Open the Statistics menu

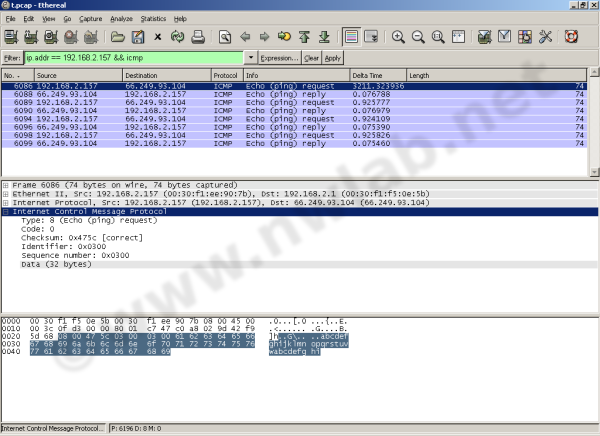click(x=153, y=19)
